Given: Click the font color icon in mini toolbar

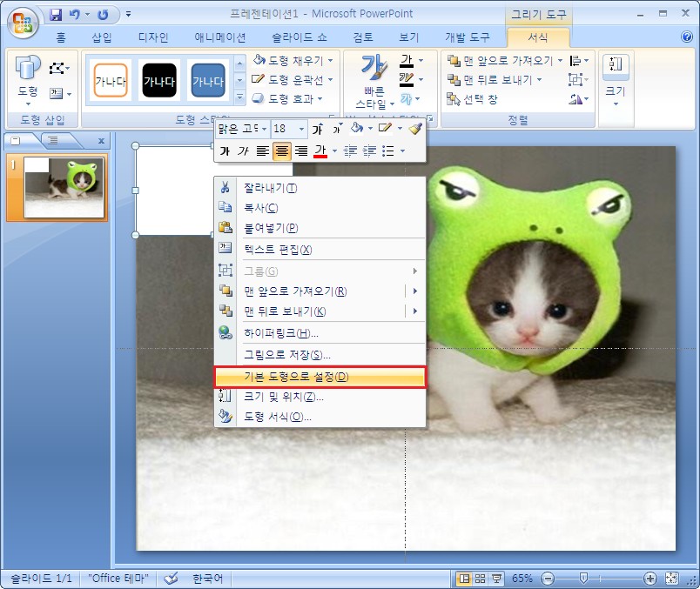Looking at the screenshot, I should point(320,151).
